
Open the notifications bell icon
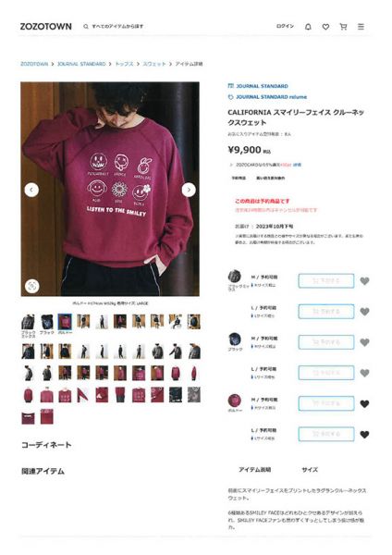[x=308, y=27]
